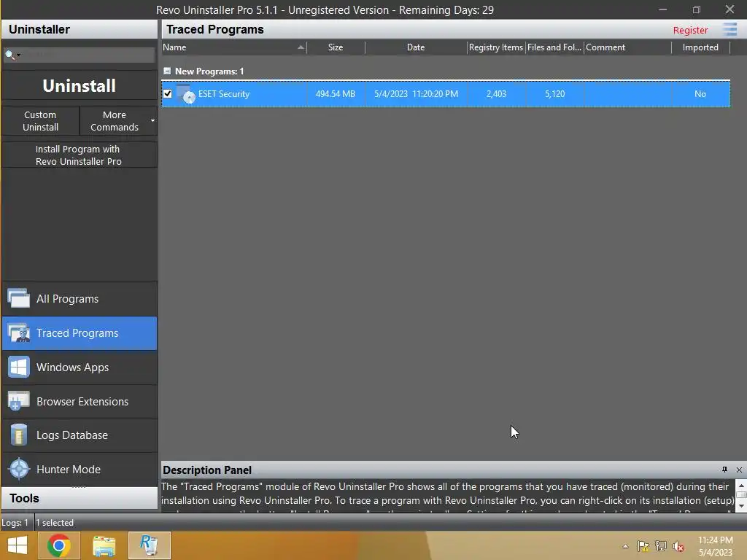Viewport: 747px width, 560px height.
Task: Click the red Register link
Action: coord(690,30)
